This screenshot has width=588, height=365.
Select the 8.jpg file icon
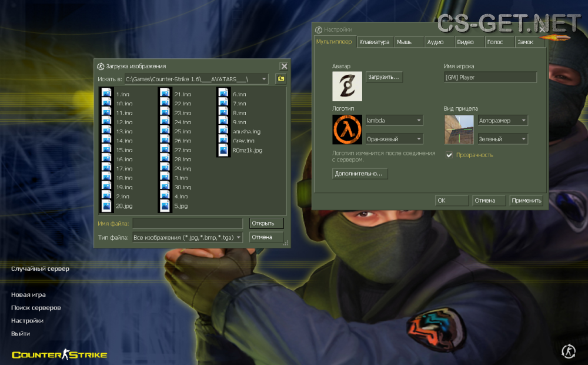[x=223, y=111]
